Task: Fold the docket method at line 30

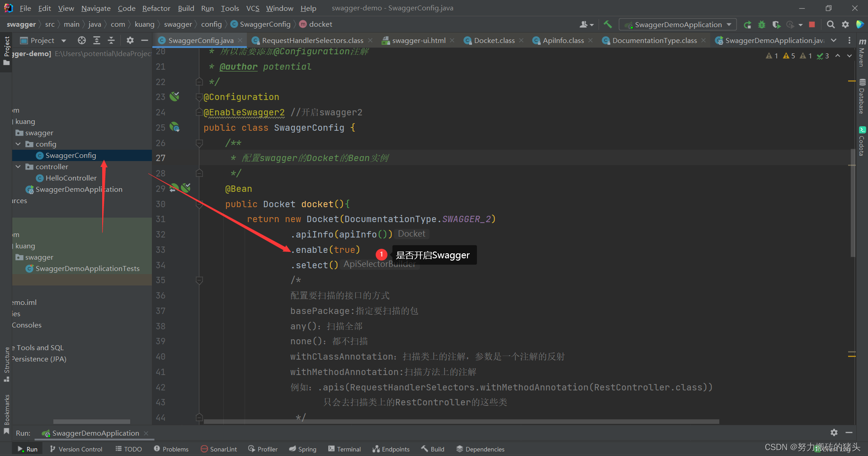Action: click(199, 204)
